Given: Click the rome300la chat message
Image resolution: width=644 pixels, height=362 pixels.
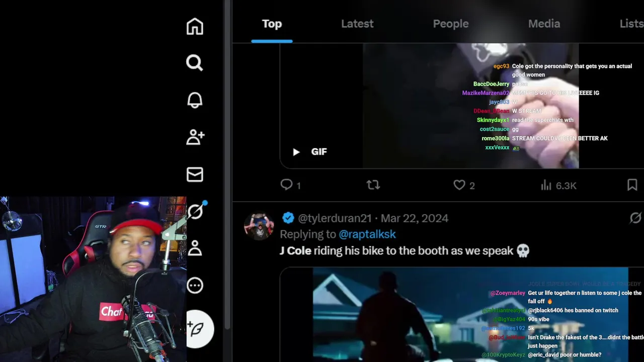Looking at the screenshot, I should [x=559, y=138].
